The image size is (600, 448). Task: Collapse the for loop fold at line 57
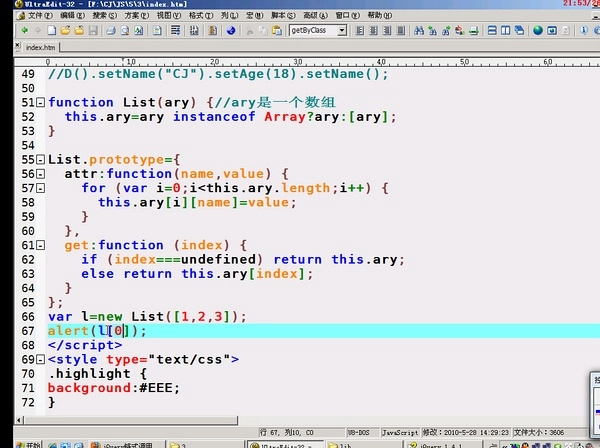(40, 188)
